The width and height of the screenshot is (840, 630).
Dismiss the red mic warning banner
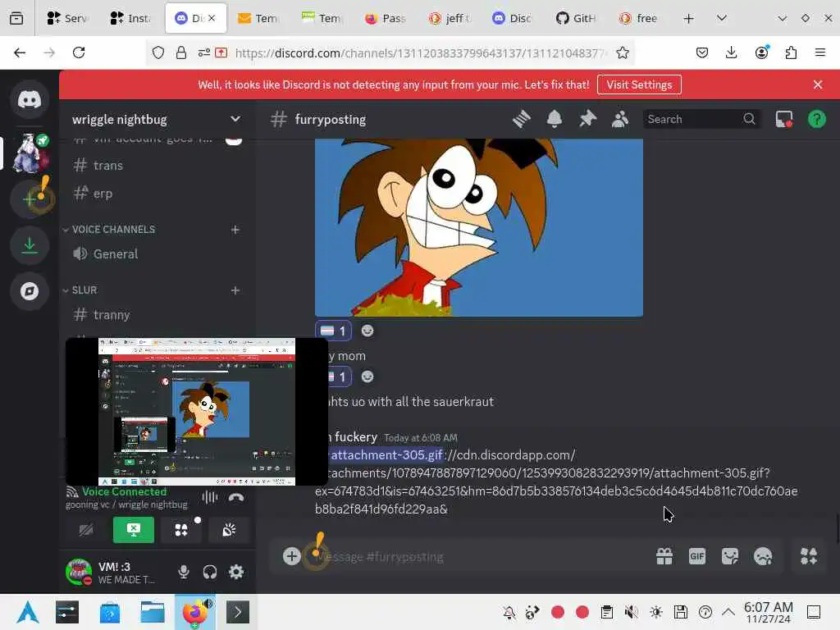(818, 84)
